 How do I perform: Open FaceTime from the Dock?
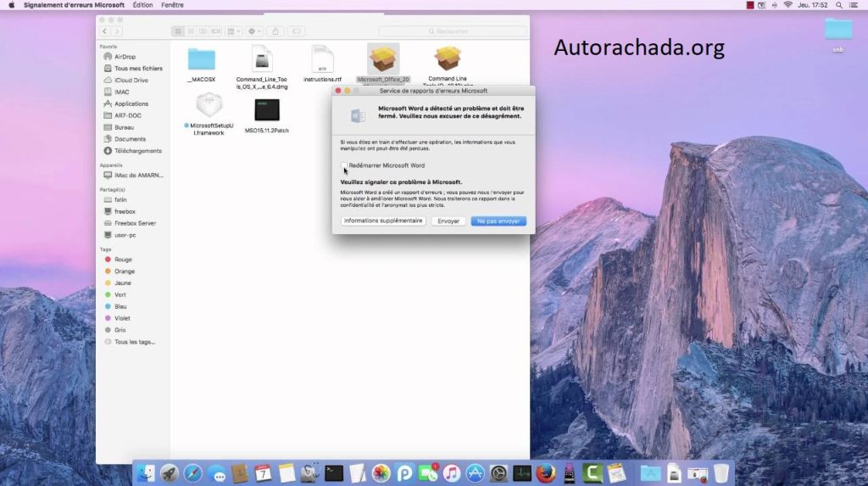point(428,473)
